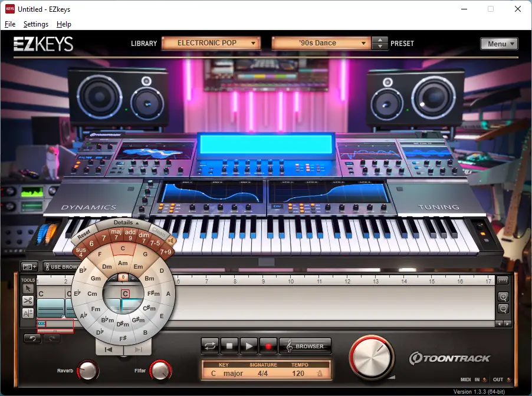Open the Help menu
532x396 pixels.
point(64,24)
